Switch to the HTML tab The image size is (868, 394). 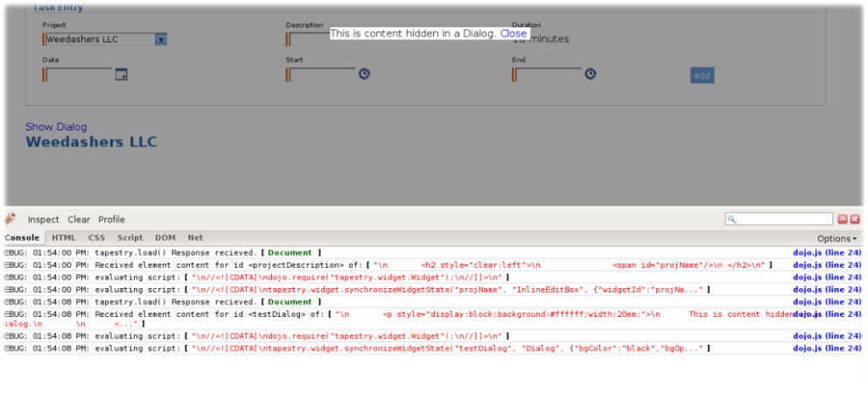click(64, 237)
